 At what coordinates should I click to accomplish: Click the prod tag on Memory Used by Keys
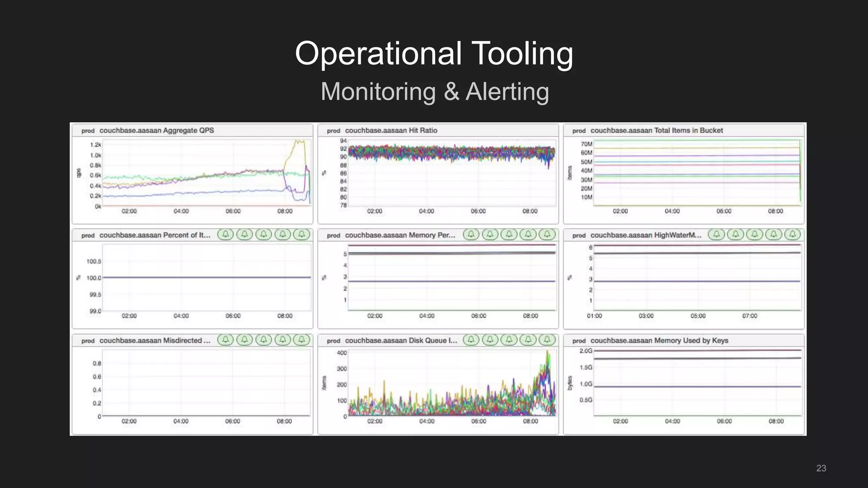pos(579,341)
